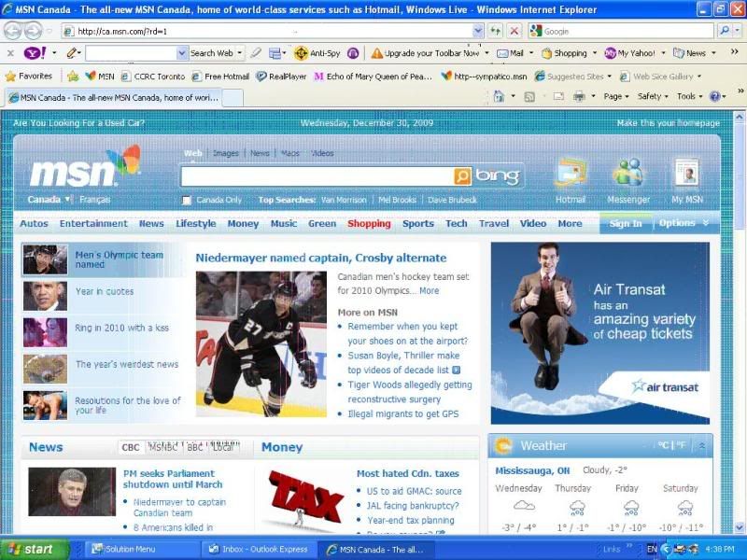Click the pencil highlight icon on Yahoo toolbar
This screenshot has width=747, height=560.
(71, 53)
